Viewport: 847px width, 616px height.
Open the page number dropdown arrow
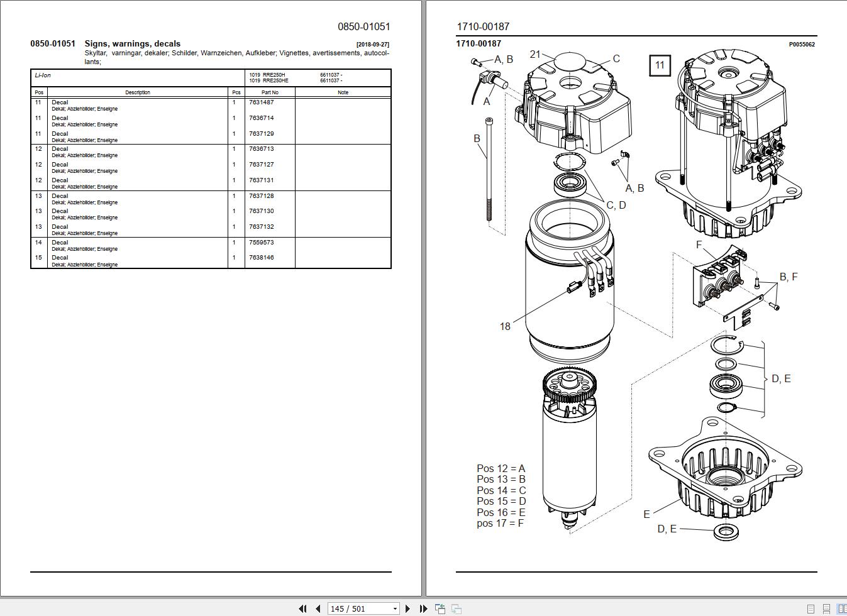(395, 608)
